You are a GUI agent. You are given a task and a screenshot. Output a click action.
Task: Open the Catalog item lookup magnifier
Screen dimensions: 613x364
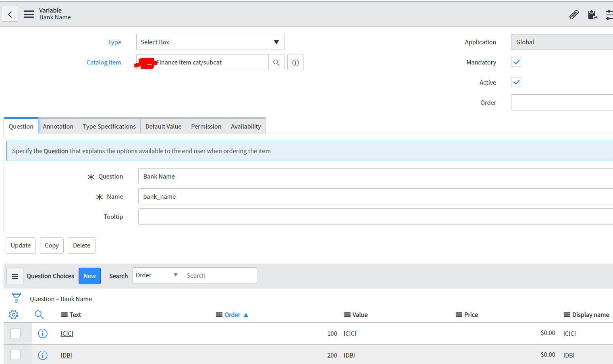277,62
